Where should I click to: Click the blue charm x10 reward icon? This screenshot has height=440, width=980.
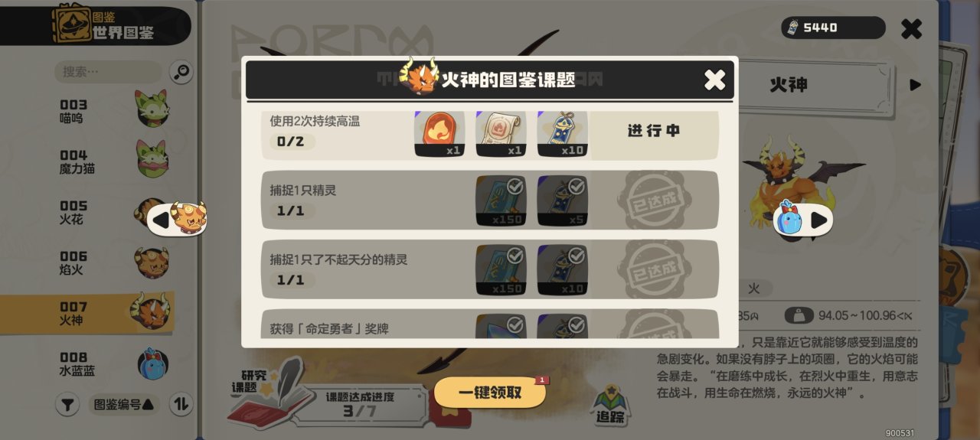click(x=562, y=134)
